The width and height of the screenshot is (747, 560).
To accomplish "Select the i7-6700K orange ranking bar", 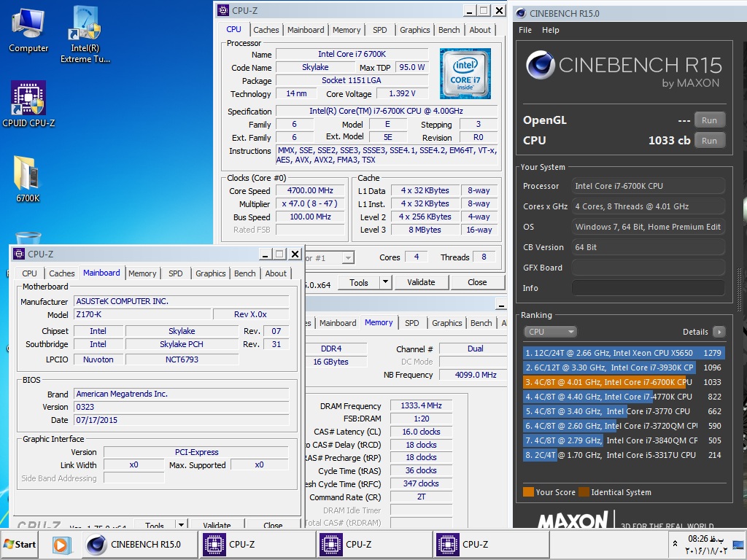I will pyautogui.click(x=605, y=382).
